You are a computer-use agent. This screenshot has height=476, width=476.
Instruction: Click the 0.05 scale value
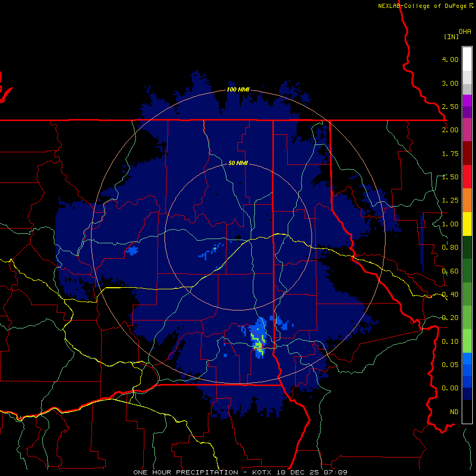(x=450, y=364)
